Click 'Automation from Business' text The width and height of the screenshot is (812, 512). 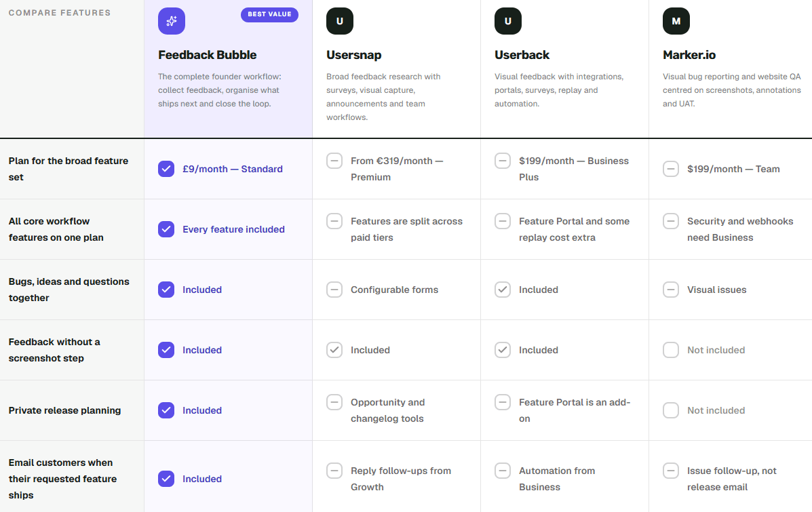[557, 479]
